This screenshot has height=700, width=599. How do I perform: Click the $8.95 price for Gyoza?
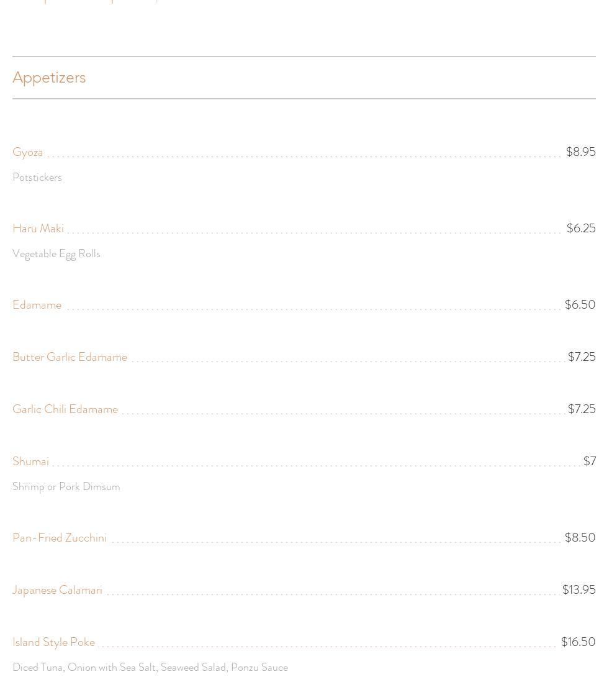click(x=580, y=152)
